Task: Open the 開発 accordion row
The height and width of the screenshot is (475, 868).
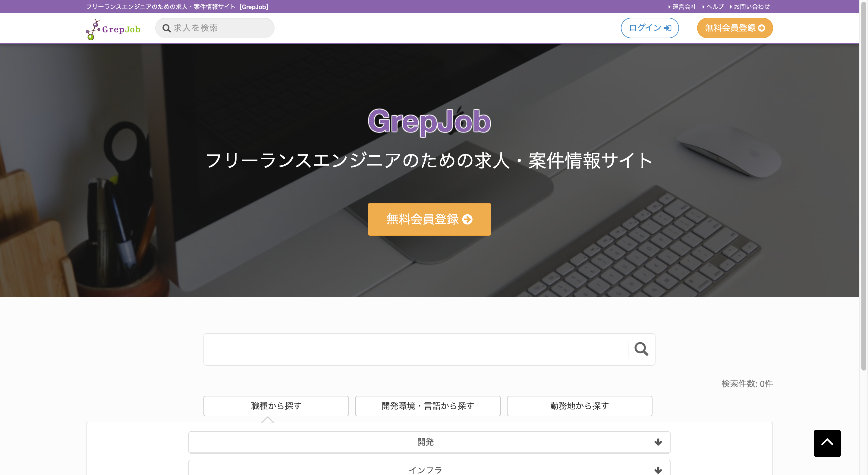Action: [425, 442]
